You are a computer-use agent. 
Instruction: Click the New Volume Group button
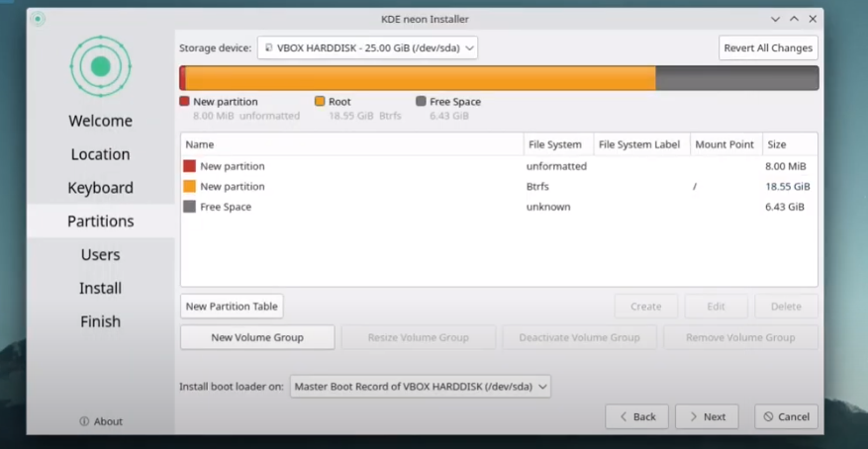point(257,337)
